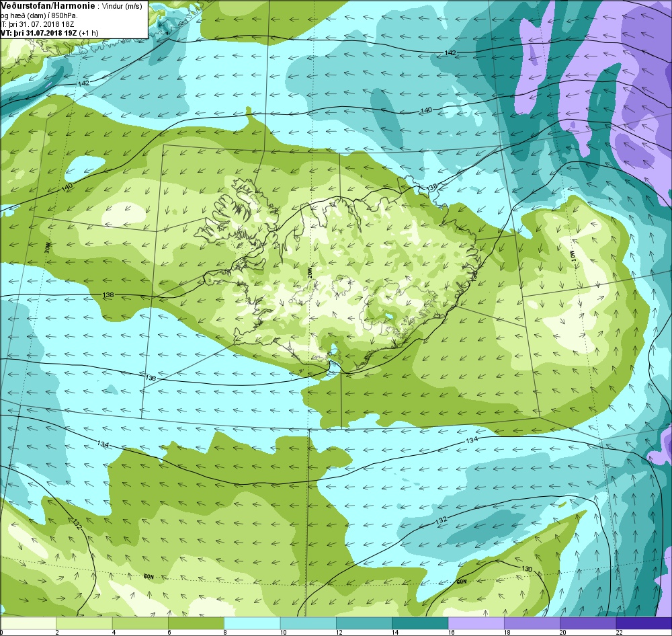Click the 'og hæð (dam) í 850hPa.' line
This screenshot has height=636, width=672.
click(x=40, y=15)
